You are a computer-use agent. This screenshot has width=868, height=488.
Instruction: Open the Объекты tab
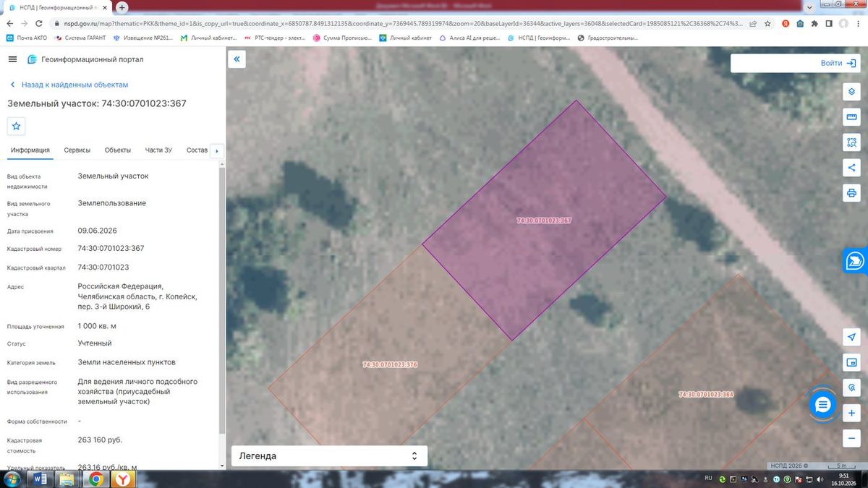pos(118,150)
